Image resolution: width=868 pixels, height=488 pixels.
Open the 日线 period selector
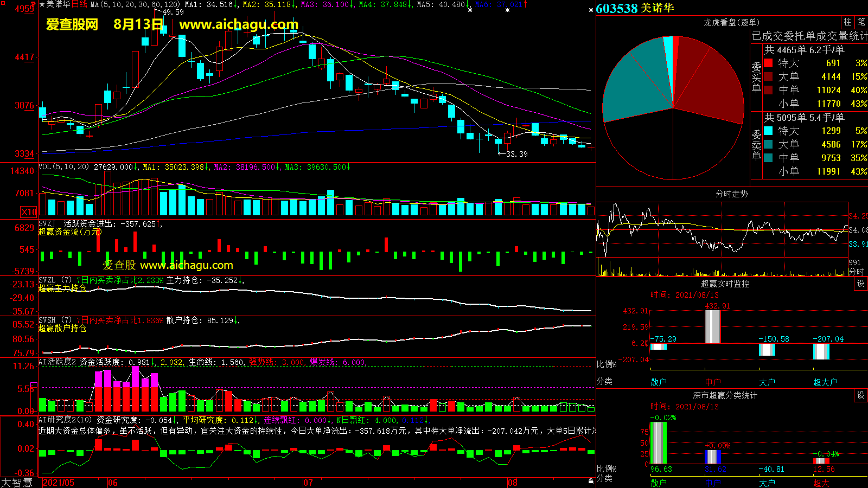click(79, 4)
